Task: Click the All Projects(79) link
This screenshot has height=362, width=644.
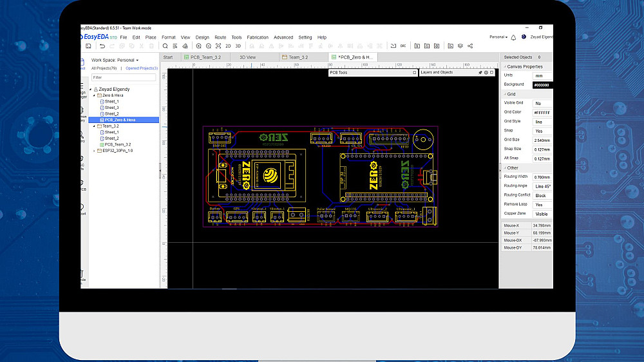Action: [x=104, y=68]
